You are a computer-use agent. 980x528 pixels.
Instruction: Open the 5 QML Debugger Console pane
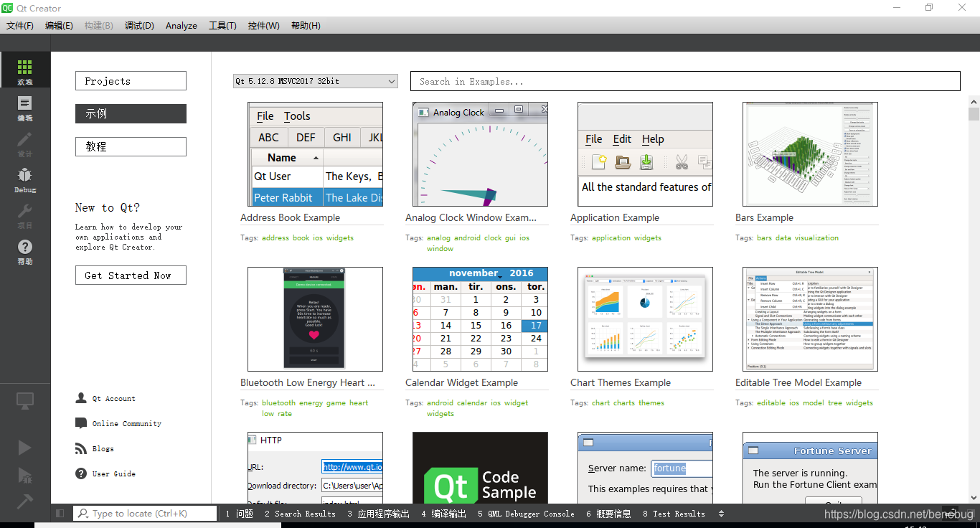pyautogui.click(x=526, y=514)
